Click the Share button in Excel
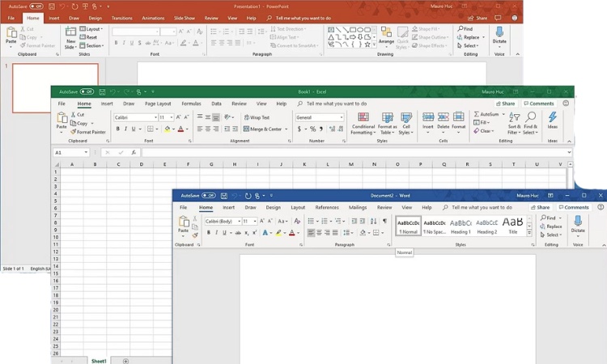 [x=505, y=104]
